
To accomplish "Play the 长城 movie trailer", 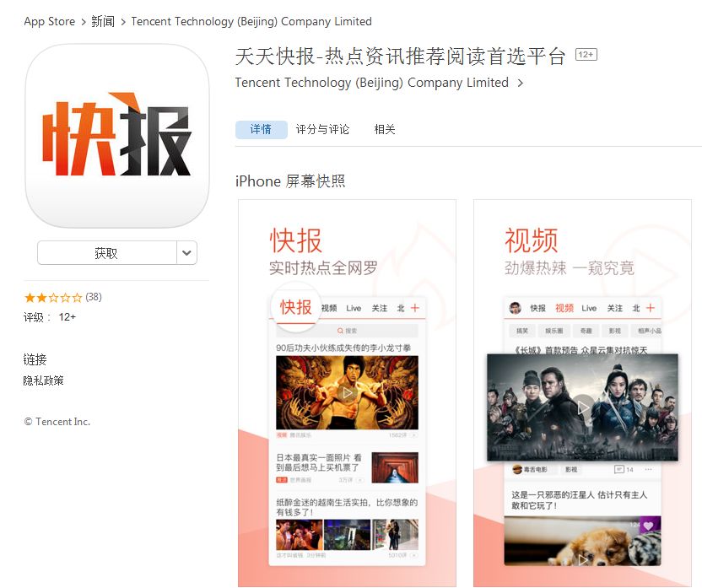I will pyautogui.click(x=582, y=407).
